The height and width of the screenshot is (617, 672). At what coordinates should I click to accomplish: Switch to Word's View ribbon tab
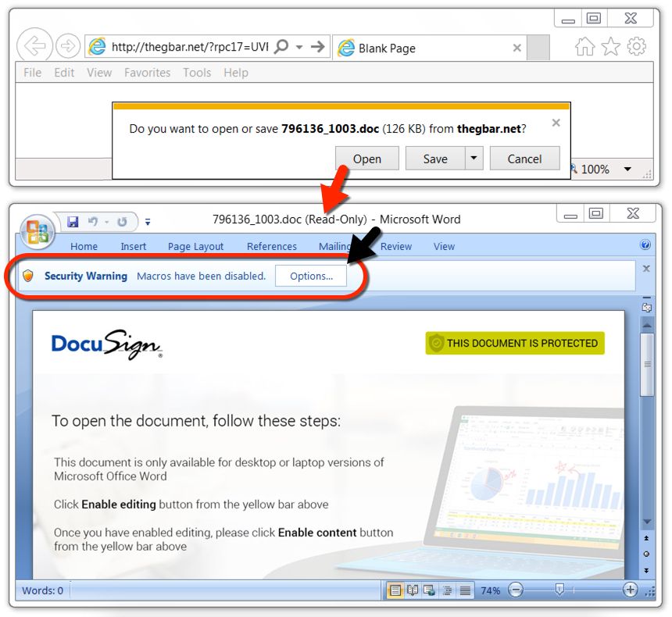click(x=444, y=246)
